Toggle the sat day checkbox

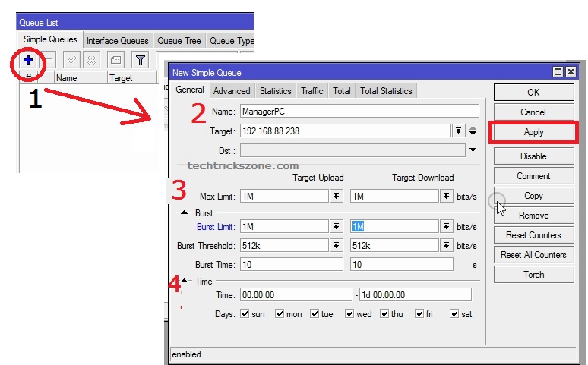click(454, 313)
